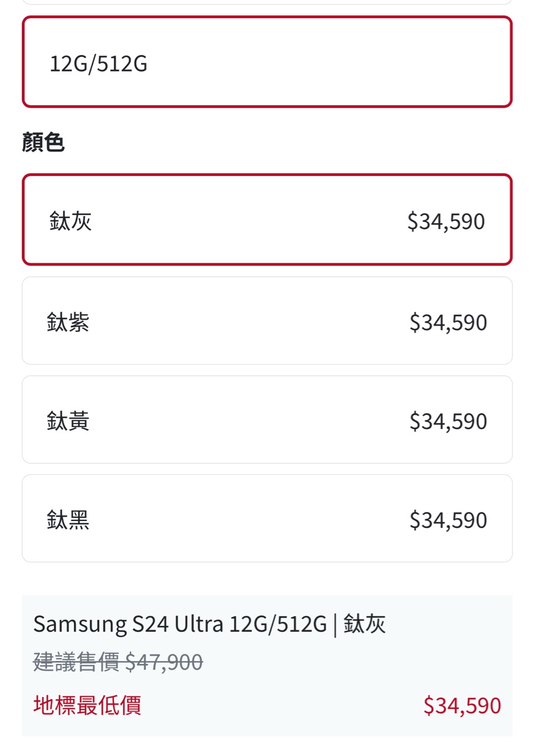The height and width of the screenshot is (756, 535).
Task: Pick the 鈦紫 color option
Action: point(267,321)
